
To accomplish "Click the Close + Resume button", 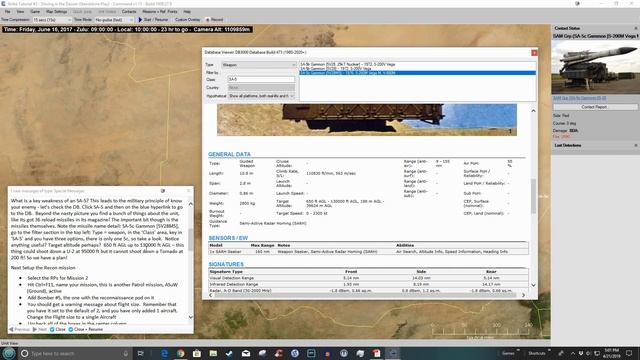I will [86, 329].
